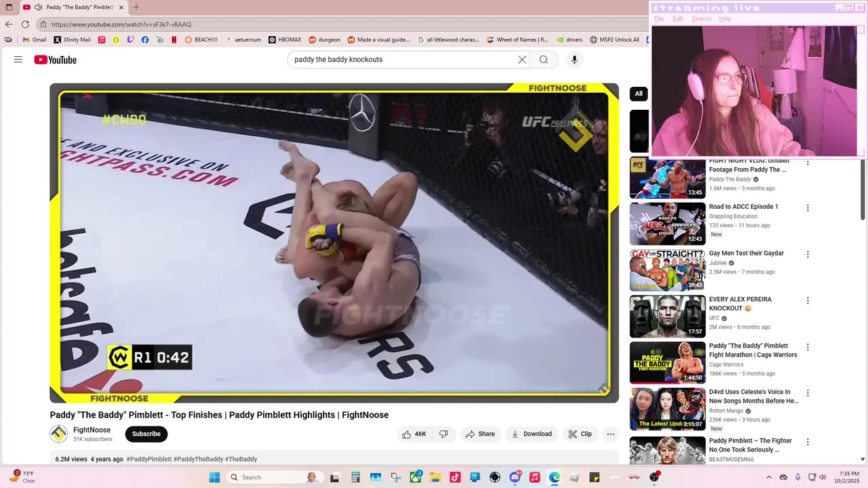Open options for EVERY ALEX PEREIRA KNOCKOUT
The image size is (868, 488).
(808, 300)
